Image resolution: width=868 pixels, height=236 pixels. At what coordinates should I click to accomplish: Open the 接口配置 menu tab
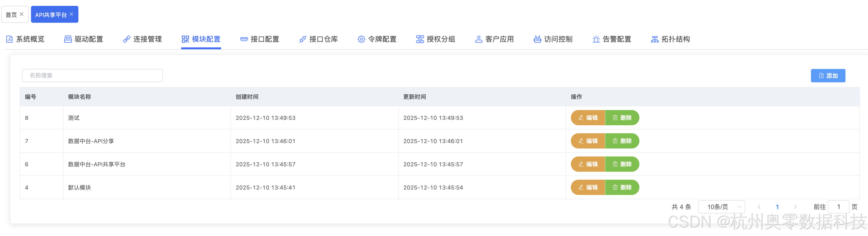click(x=259, y=39)
